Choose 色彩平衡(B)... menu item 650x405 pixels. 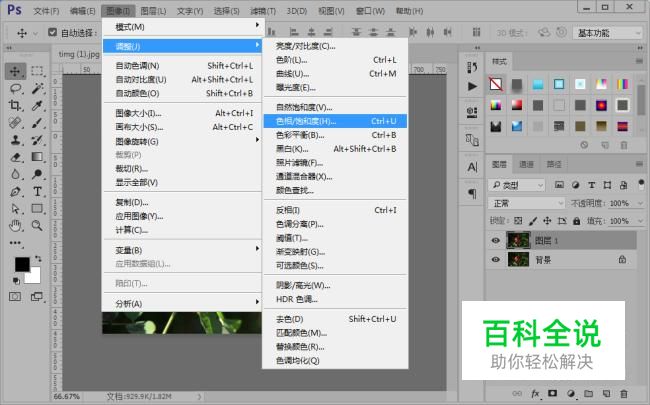[x=335, y=135]
